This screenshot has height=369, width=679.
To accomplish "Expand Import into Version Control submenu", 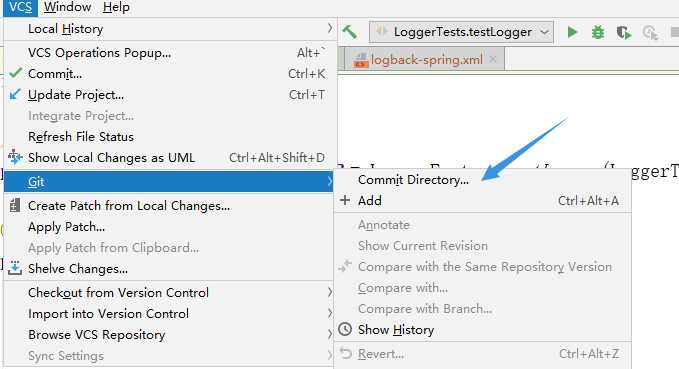I will 169,314.
